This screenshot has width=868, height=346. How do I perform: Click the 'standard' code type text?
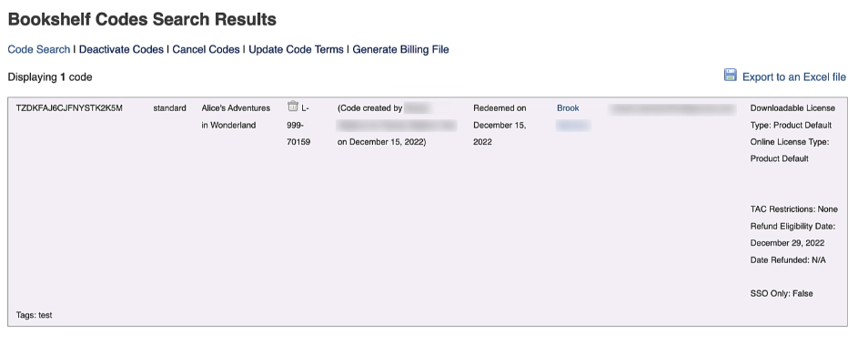click(169, 108)
